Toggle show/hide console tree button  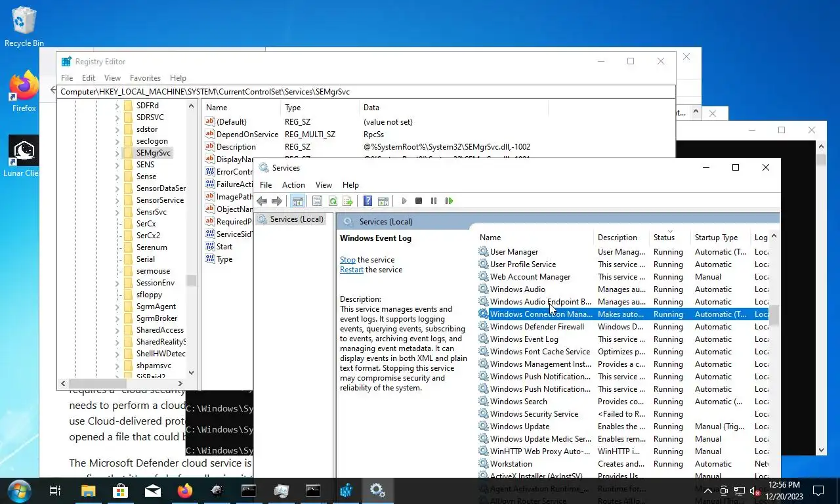297,201
